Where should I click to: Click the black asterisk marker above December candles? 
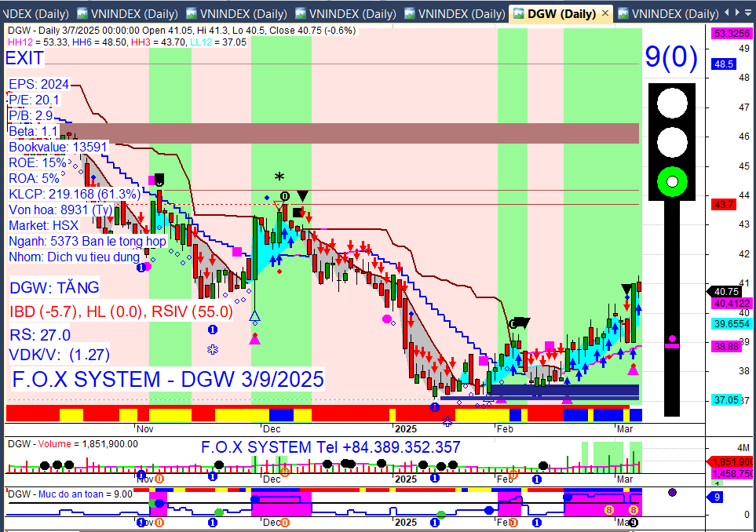(279, 177)
